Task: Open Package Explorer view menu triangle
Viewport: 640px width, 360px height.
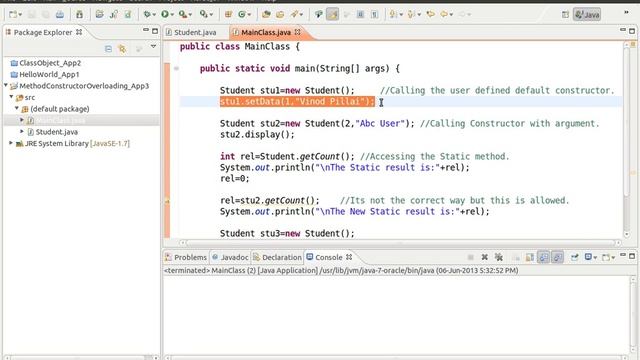Action: pos(153,47)
